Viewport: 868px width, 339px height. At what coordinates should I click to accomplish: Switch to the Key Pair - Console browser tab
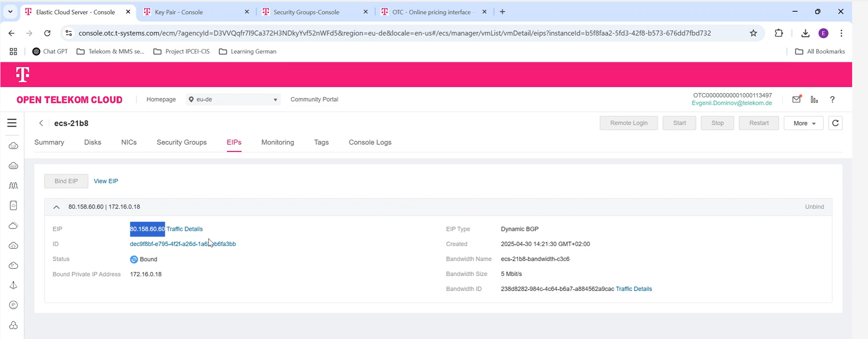[196, 12]
